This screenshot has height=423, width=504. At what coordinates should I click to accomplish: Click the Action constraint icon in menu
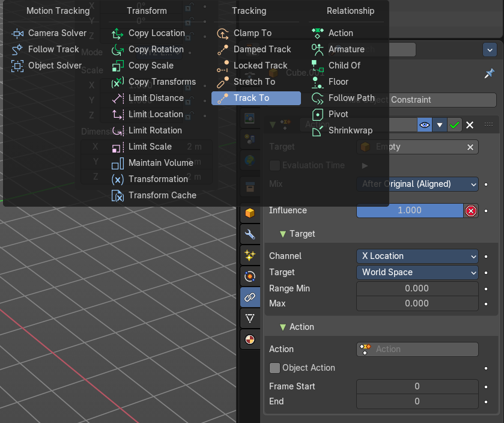tap(318, 34)
